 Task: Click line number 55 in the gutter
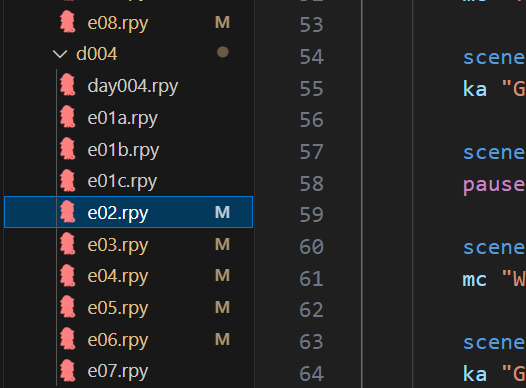pos(312,88)
